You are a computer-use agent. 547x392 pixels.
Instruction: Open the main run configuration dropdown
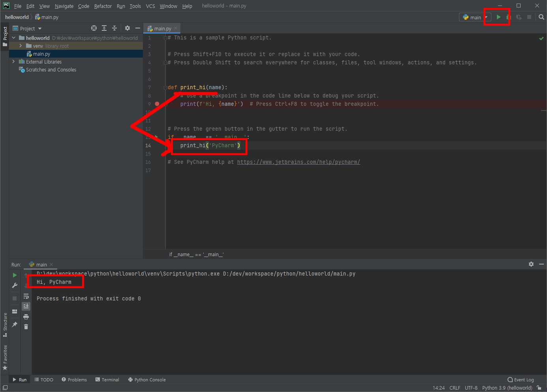coord(475,17)
